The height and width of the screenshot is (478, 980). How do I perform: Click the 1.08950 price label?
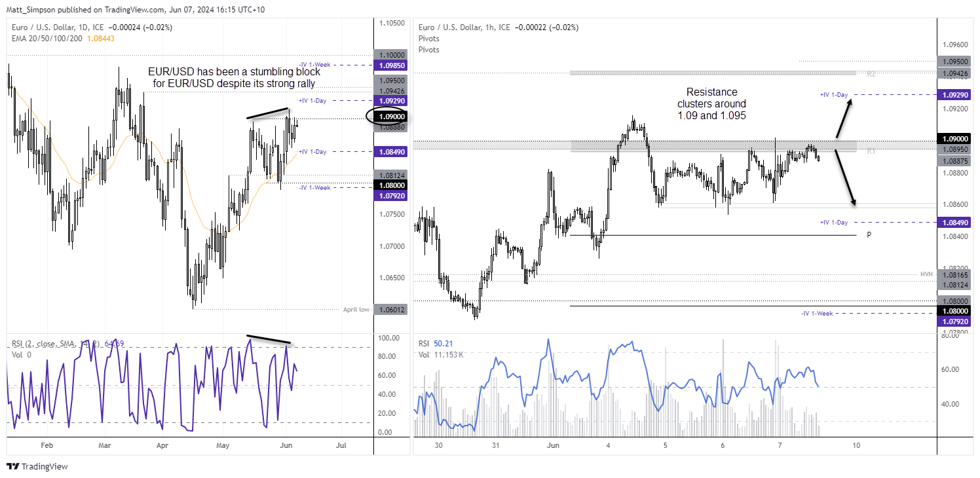coord(954,149)
